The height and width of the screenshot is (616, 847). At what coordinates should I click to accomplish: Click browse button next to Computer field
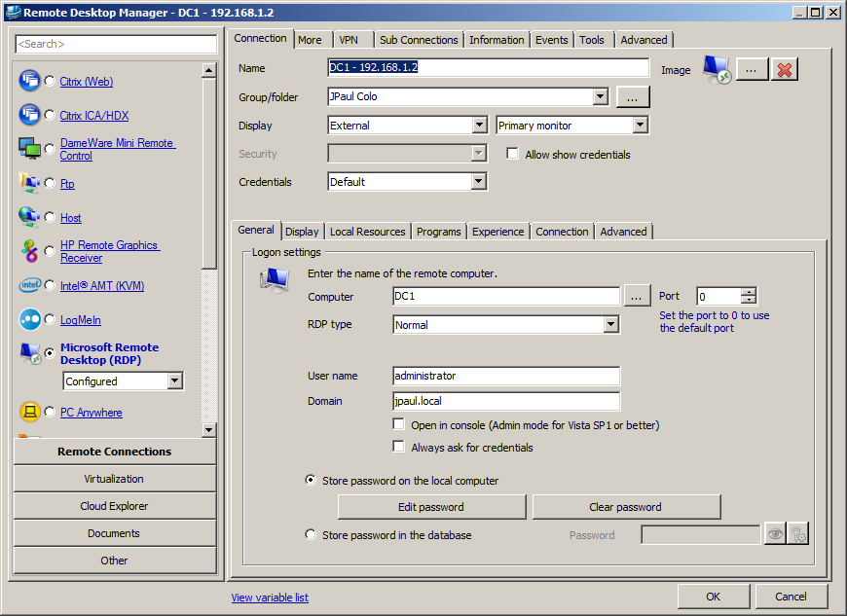click(x=637, y=297)
